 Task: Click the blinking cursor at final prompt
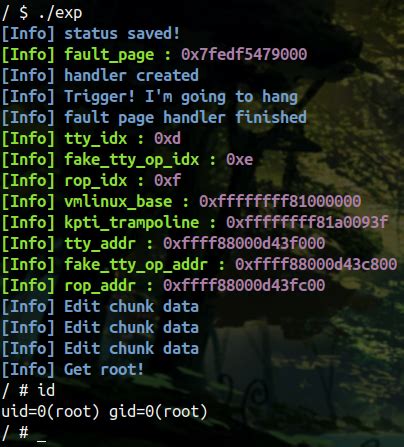(x=42, y=439)
